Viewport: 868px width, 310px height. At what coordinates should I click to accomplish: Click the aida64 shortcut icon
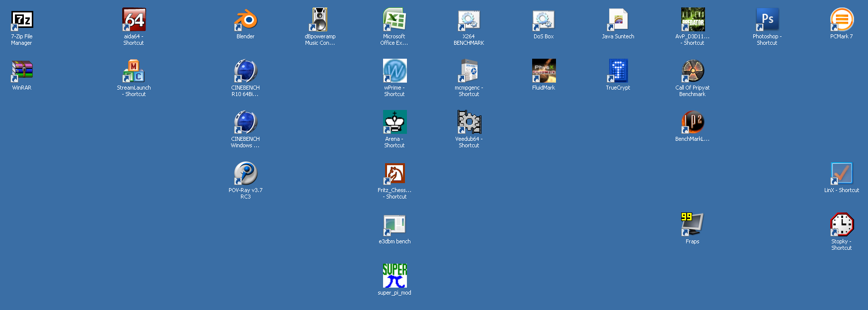134,20
